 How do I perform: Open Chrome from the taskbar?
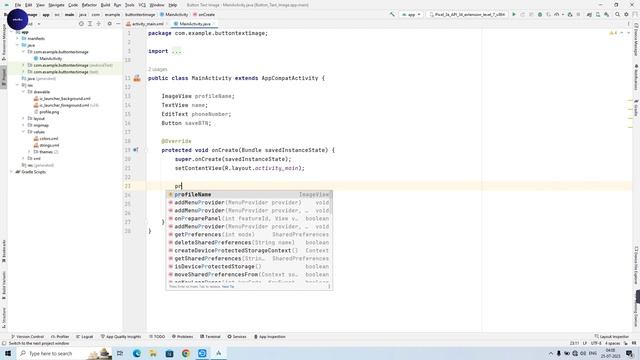coord(186,353)
